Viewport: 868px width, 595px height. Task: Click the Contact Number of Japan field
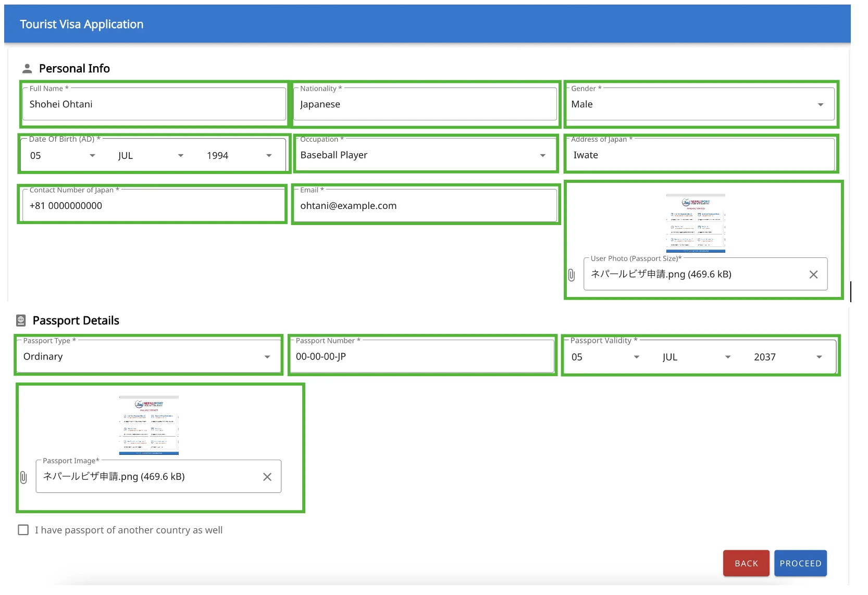coord(154,205)
